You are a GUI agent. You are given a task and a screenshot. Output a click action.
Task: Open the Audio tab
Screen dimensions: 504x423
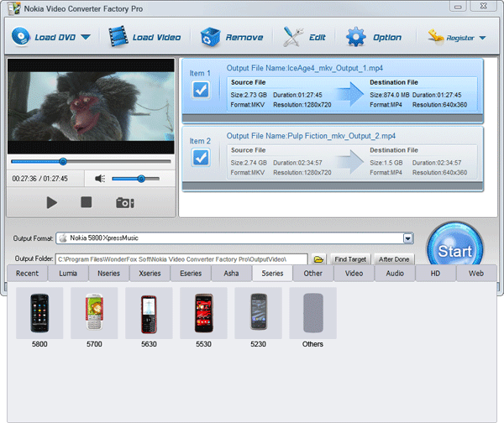(395, 274)
